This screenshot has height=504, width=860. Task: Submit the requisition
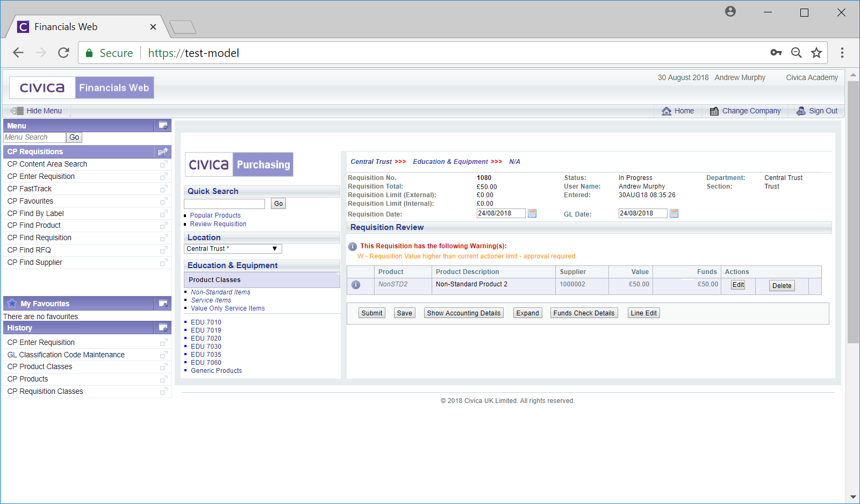pyautogui.click(x=372, y=313)
